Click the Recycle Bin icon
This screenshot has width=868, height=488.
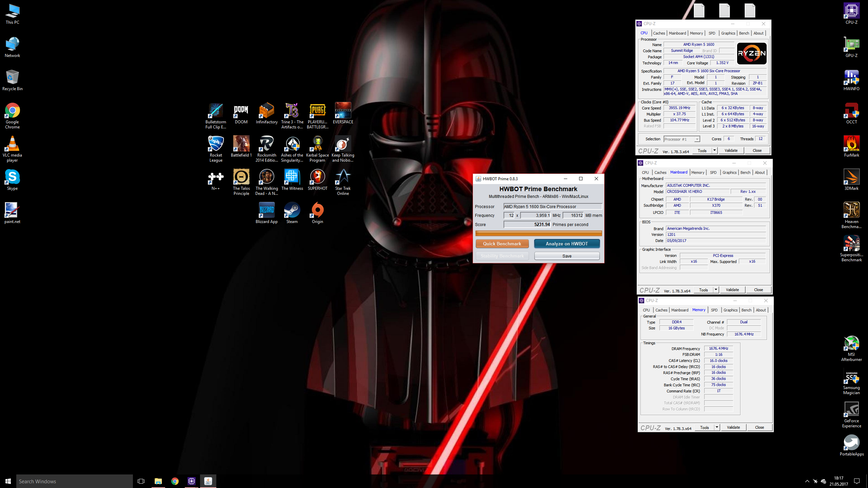point(12,80)
